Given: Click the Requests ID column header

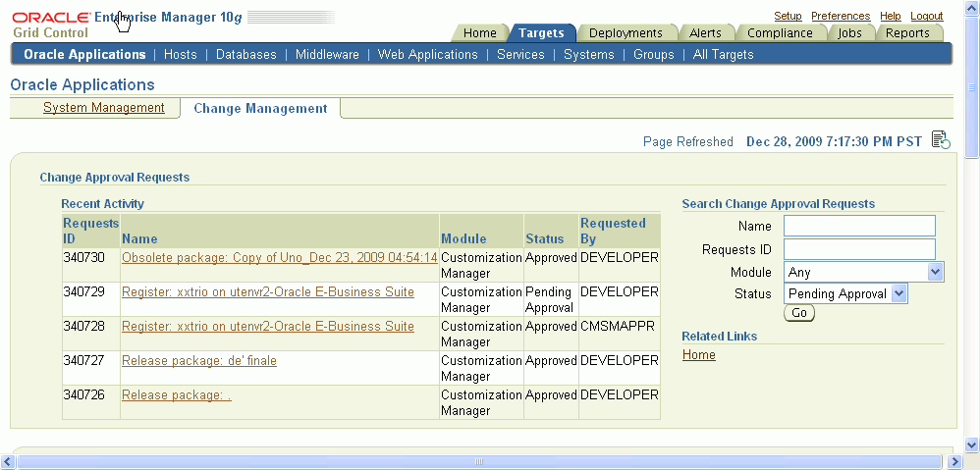Looking at the screenshot, I should (x=90, y=231).
